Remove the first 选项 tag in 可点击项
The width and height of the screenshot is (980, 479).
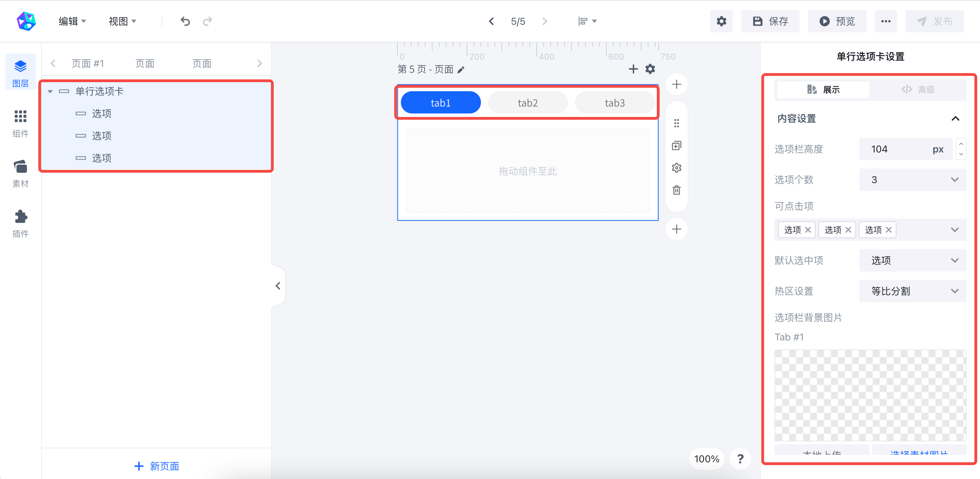pos(808,230)
